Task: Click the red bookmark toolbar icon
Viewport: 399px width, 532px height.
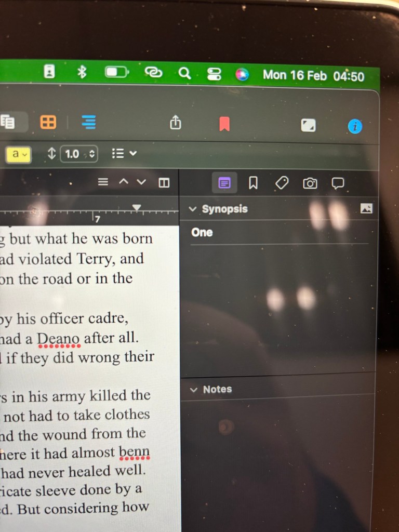Action: (224, 124)
